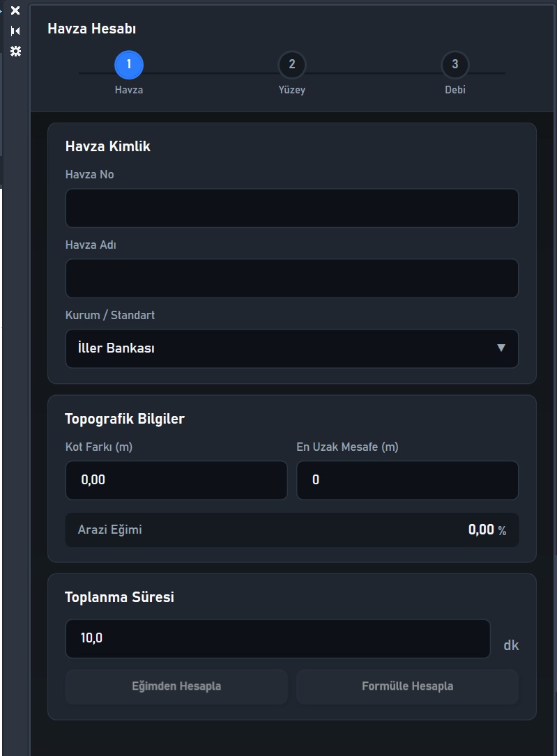Open the İller Bankası standard dropdown
557x756 pixels.
point(292,348)
